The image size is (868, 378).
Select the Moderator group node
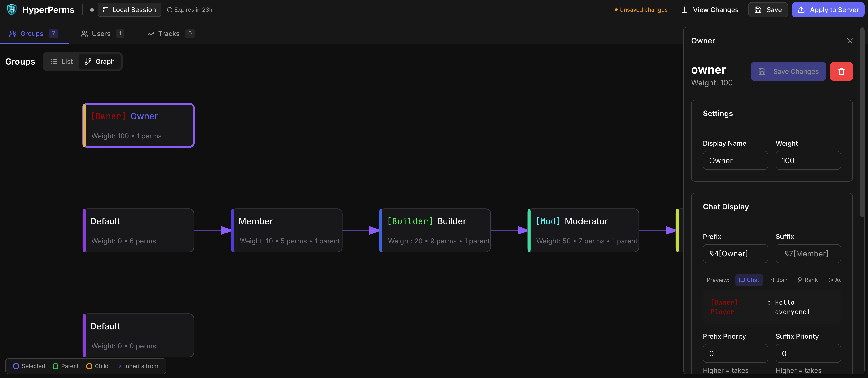click(x=583, y=230)
